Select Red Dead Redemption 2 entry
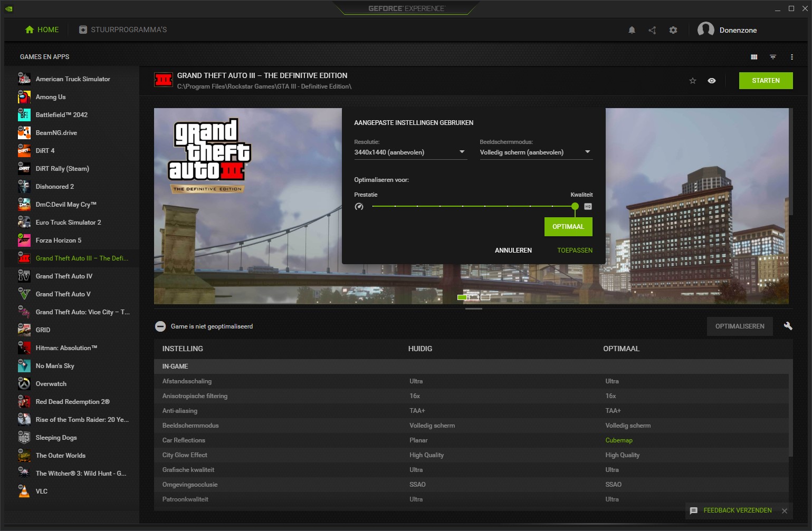 pyautogui.click(x=72, y=402)
